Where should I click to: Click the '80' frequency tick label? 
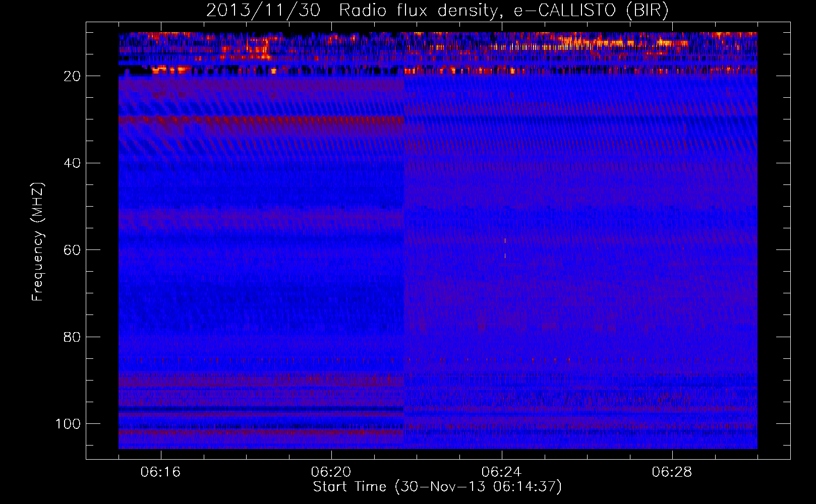click(x=72, y=337)
